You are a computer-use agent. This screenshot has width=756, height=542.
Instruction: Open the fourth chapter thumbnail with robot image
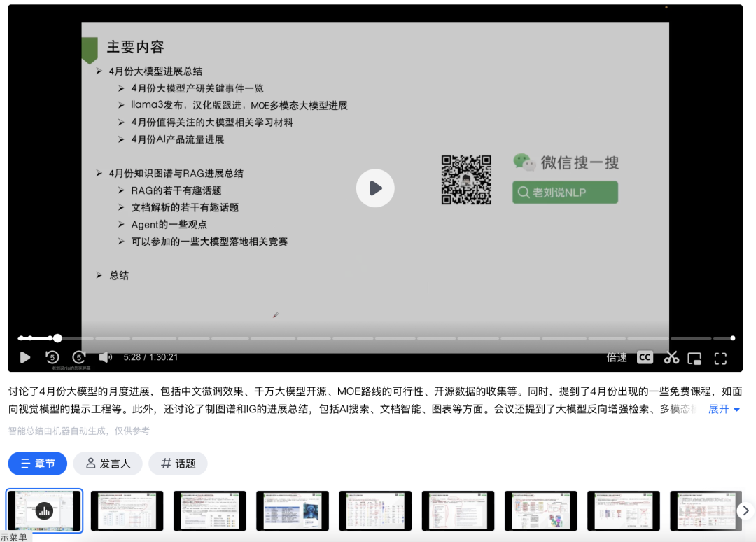tap(292, 510)
